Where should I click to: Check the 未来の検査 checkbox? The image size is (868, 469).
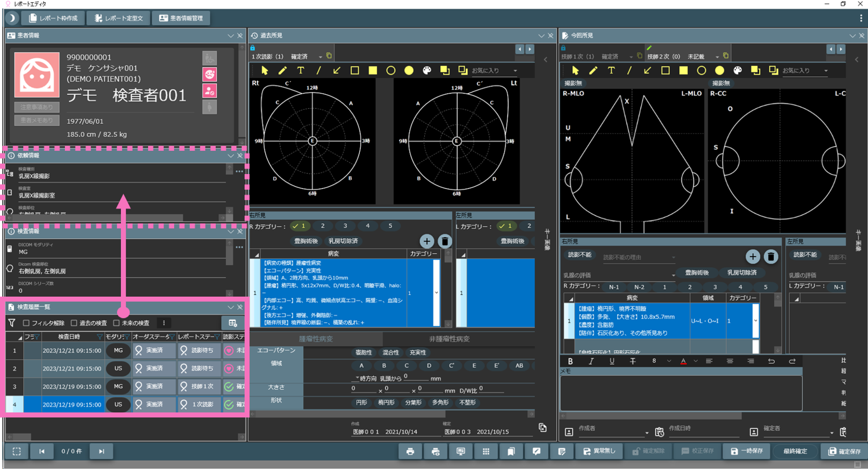(116, 323)
